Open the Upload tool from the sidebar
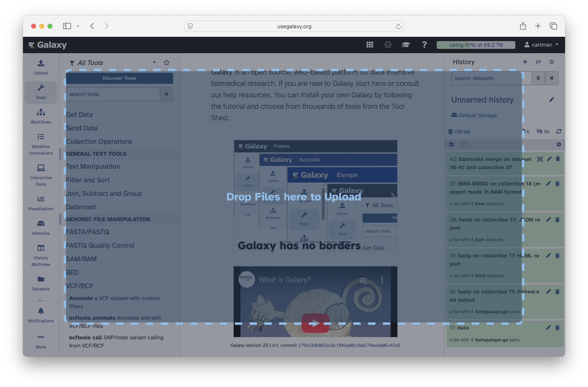Screen dimensions: 588x387 (x=41, y=67)
